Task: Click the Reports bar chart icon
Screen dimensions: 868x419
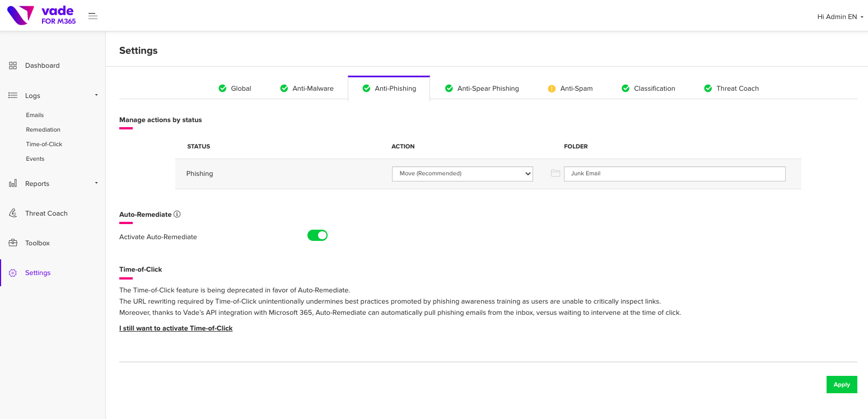Action: click(13, 184)
